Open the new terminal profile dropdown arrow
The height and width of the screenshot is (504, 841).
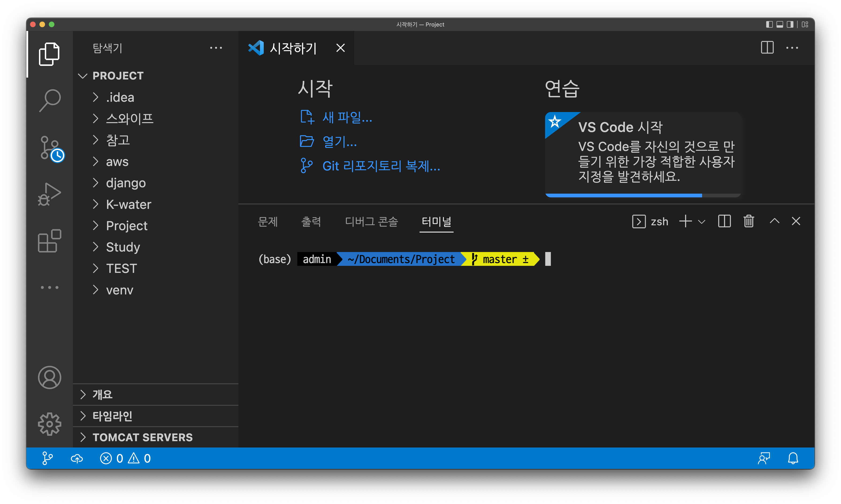[702, 222]
